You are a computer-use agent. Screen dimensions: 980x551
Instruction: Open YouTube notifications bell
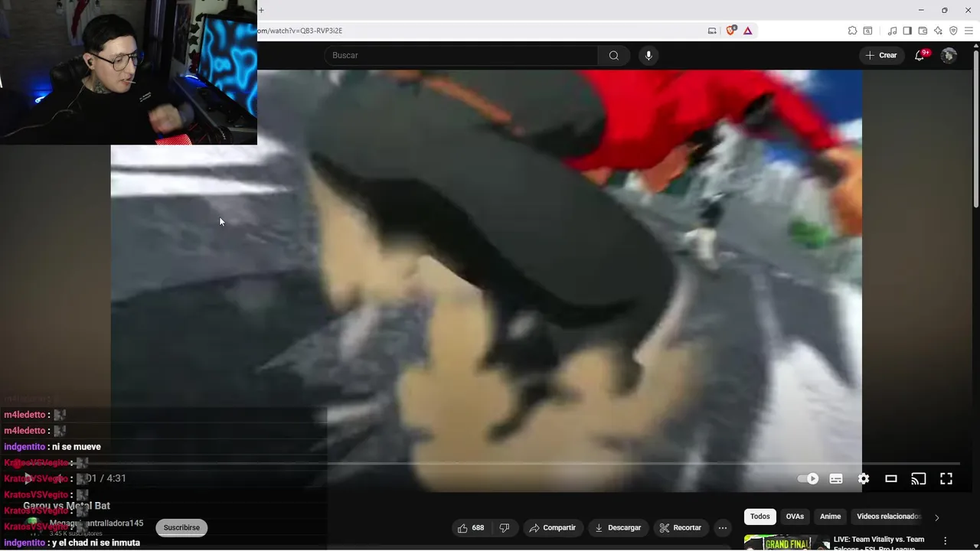pyautogui.click(x=920, y=55)
